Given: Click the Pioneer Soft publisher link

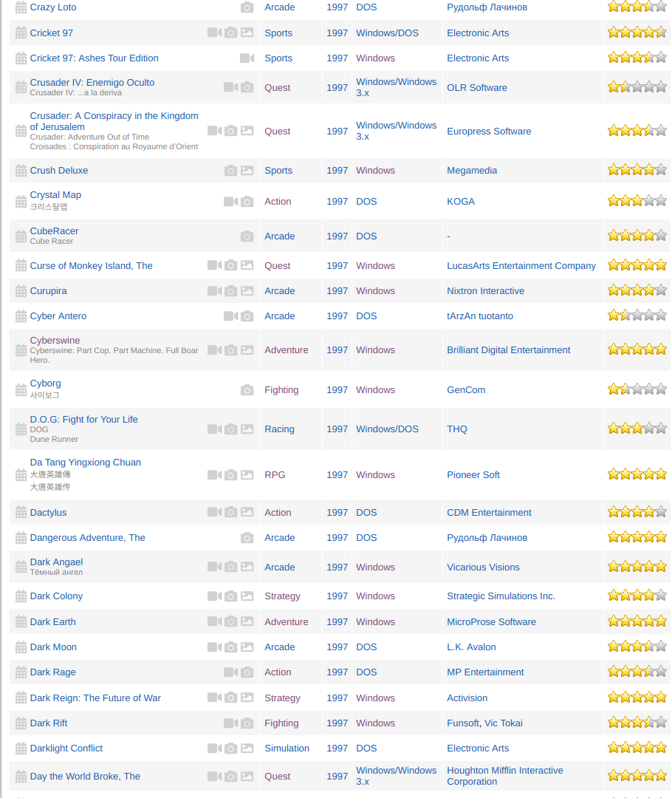Looking at the screenshot, I should click(473, 475).
